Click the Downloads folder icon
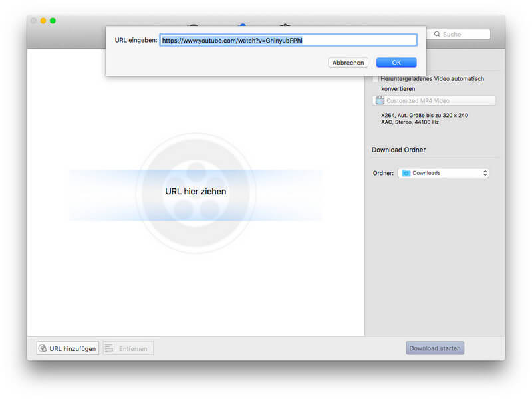Viewport: 532px width, 399px height. 406,173
